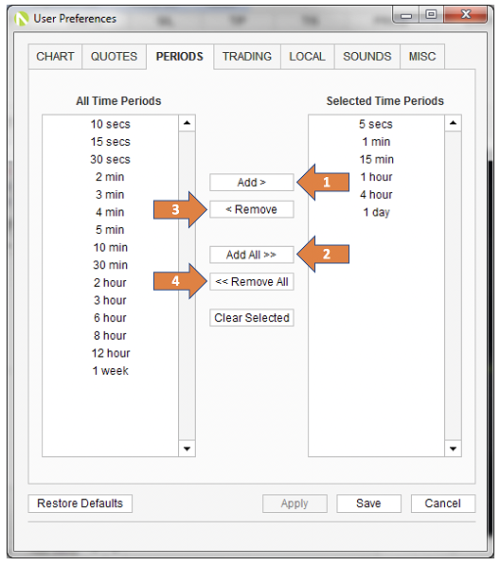Screen dimensions: 500x565
Task: Save the user preferences
Action: 369,503
